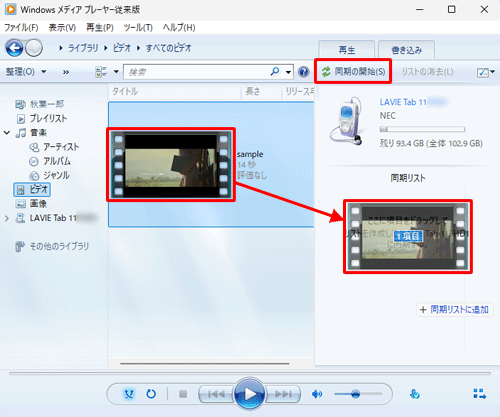Click the blue back navigation arrow
This screenshot has height=417, width=500.
[x=14, y=48]
